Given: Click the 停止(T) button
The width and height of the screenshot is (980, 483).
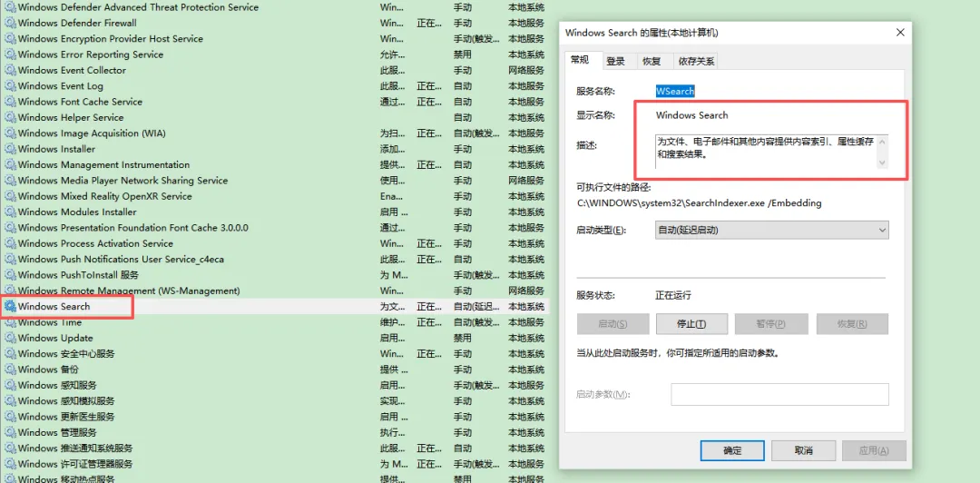Looking at the screenshot, I should click(x=691, y=324).
